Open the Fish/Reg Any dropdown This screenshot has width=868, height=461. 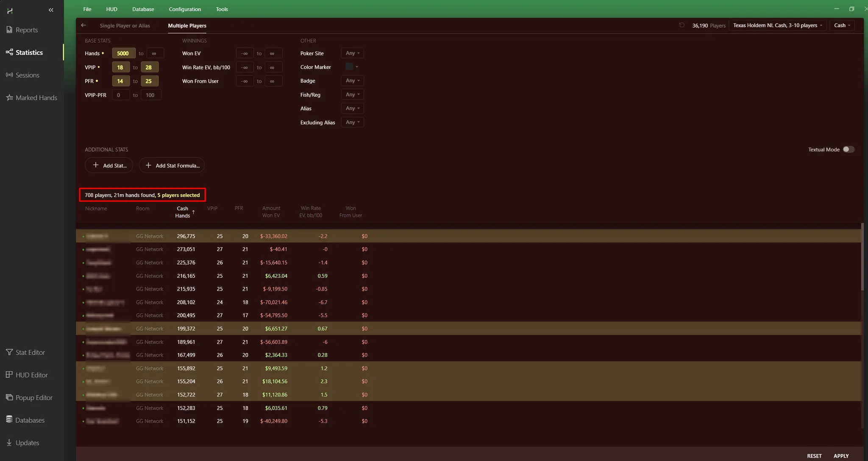(x=352, y=95)
